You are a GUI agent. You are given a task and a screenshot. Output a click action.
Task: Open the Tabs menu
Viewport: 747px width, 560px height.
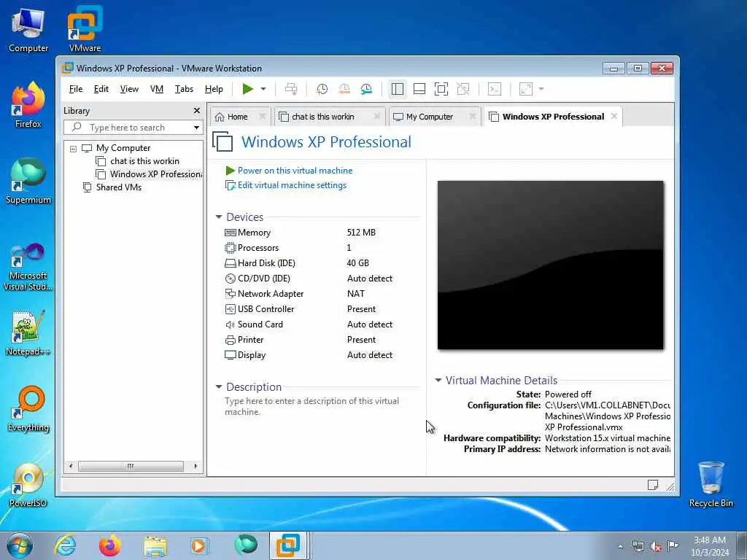tap(184, 89)
